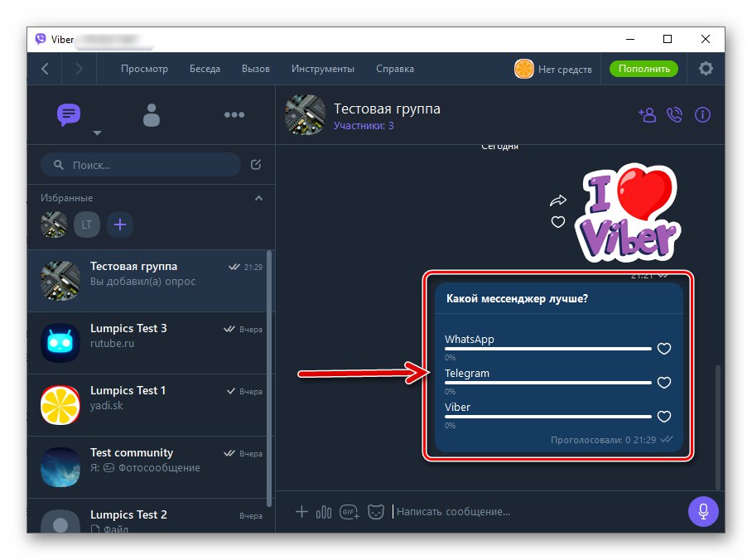Open the Инструменты menu

323,69
